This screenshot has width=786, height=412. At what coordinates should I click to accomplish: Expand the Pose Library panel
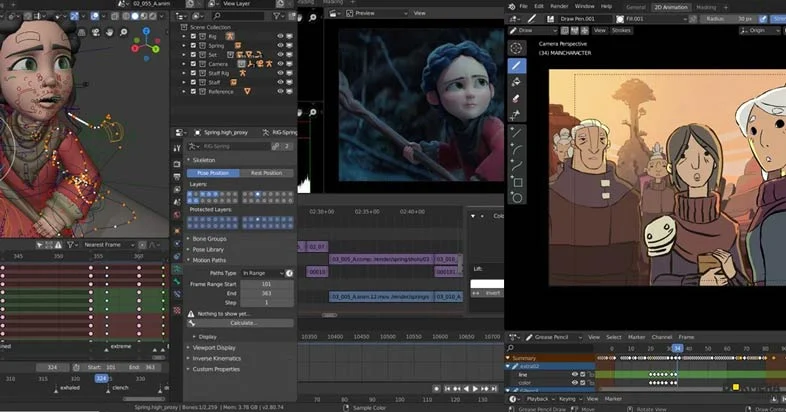coord(208,249)
